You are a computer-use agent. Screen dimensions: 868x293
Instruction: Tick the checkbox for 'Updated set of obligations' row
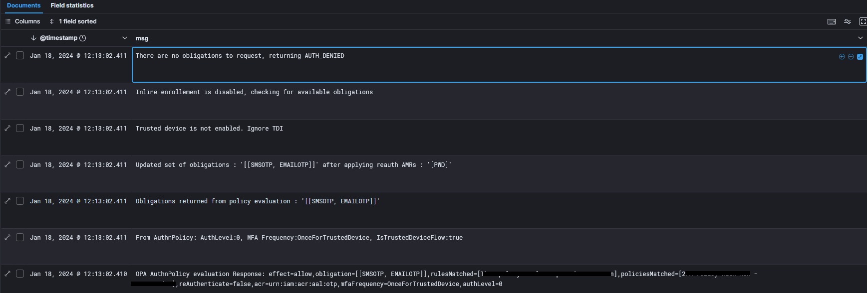point(20,164)
